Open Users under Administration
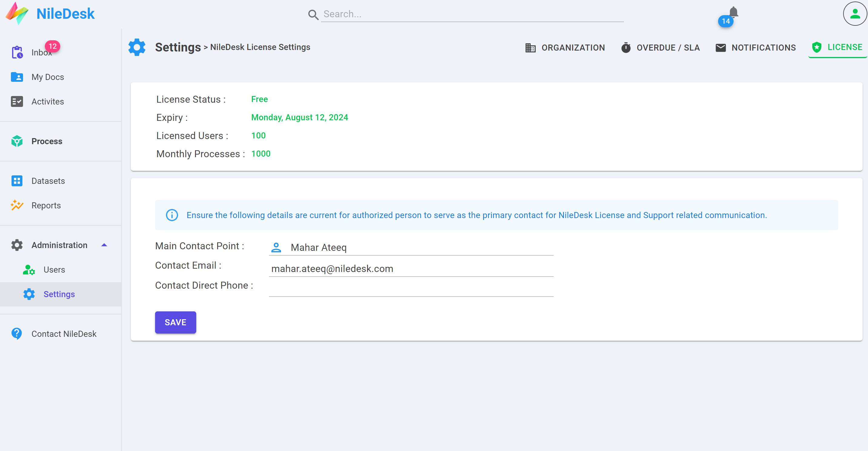Viewport: 868px width, 451px height. pyautogui.click(x=61, y=270)
